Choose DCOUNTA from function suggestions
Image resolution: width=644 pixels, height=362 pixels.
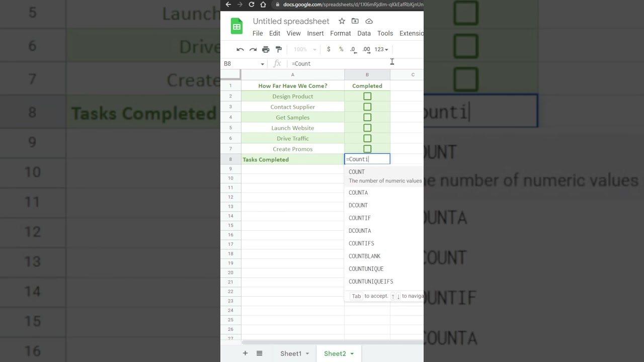(x=384, y=231)
